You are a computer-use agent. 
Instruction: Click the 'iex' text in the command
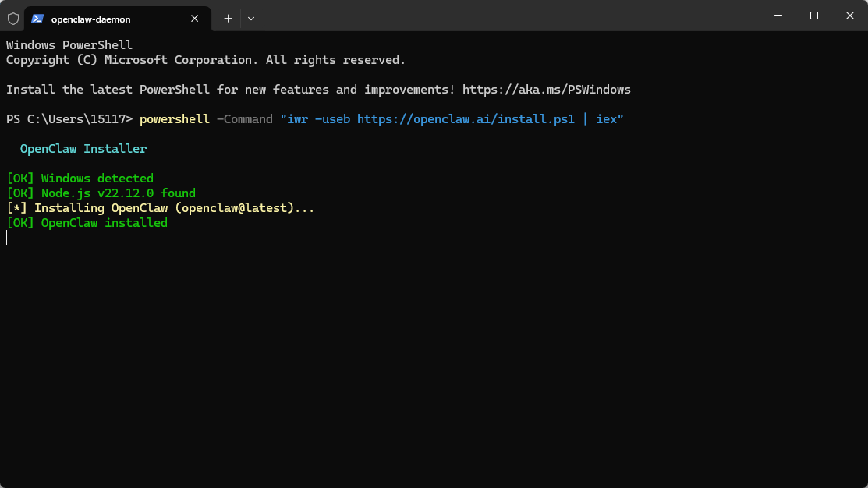pos(606,119)
